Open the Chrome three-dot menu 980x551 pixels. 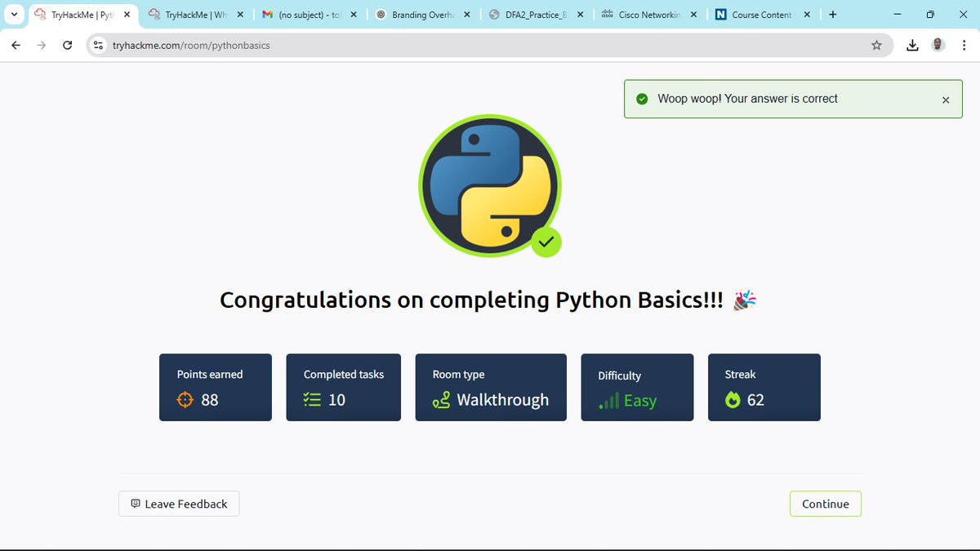click(x=964, y=46)
